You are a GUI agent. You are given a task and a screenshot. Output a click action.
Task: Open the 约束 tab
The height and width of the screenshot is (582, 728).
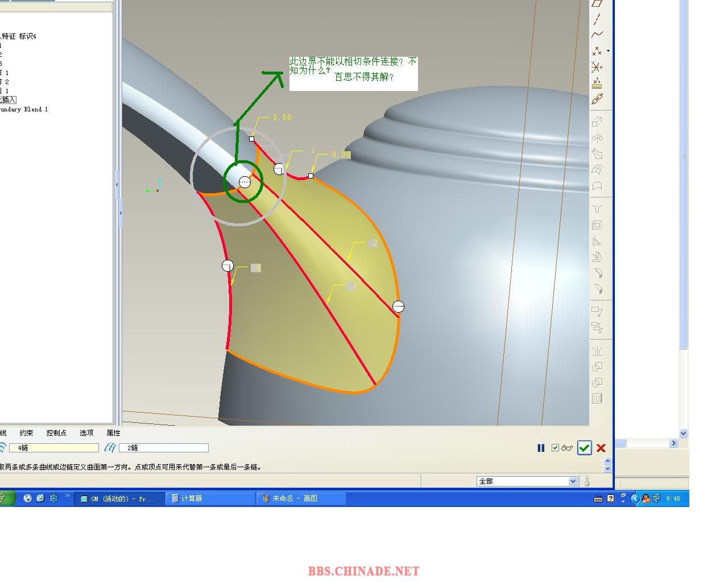tap(26, 433)
